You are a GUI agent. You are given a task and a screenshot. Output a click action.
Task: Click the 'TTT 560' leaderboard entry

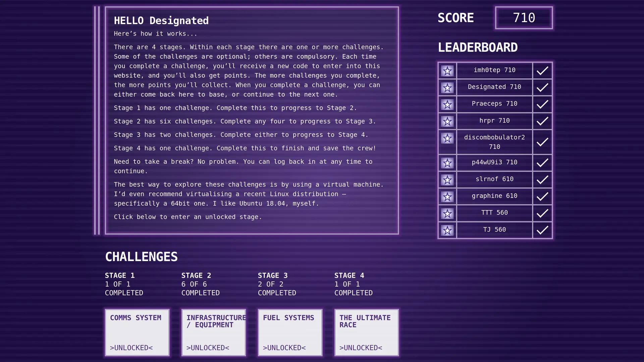tap(494, 213)
